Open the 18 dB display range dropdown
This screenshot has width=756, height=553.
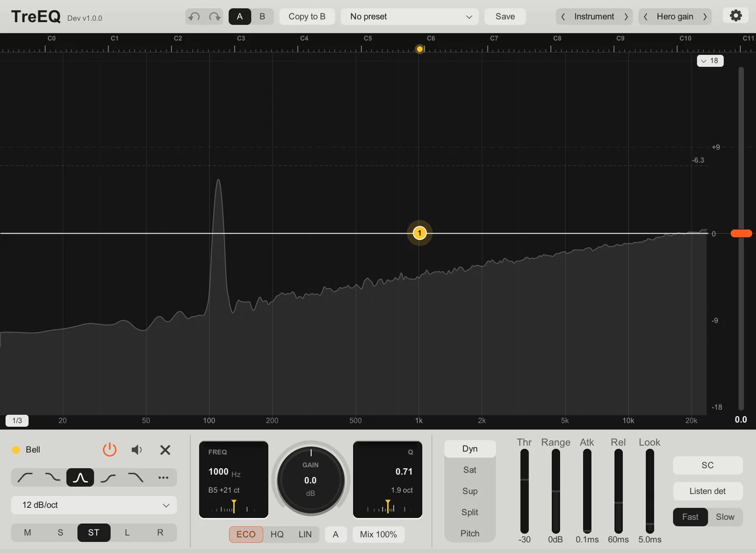point(710,60)
